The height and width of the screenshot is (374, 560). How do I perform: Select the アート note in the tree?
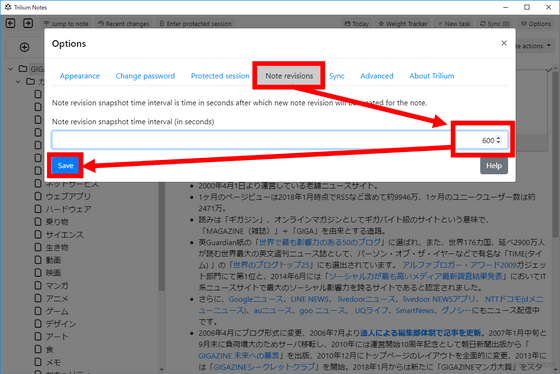coord(57,337)
